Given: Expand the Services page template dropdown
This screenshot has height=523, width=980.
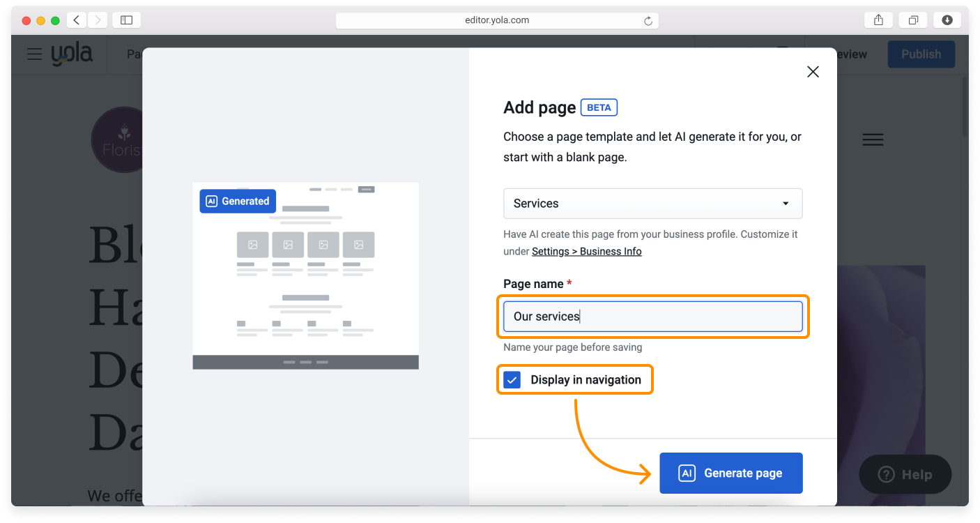Looking at the screenshot, I should click(652, 204).
